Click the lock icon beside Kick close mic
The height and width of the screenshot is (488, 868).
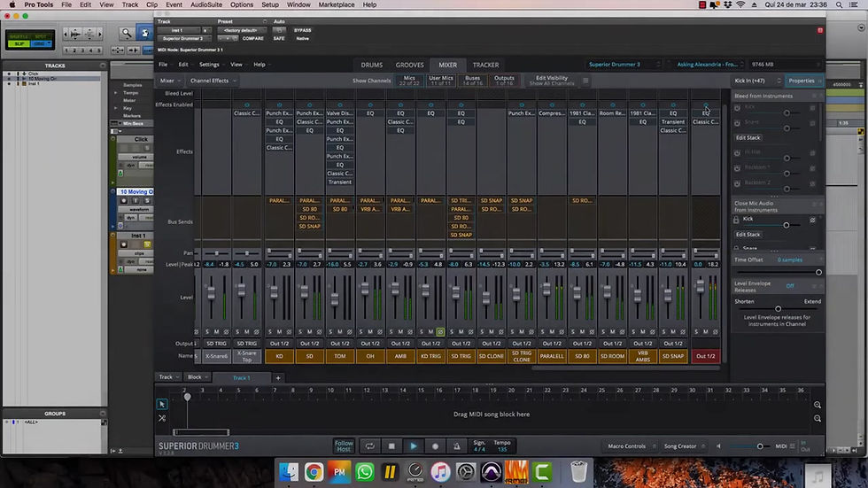(x=736, y=220)
